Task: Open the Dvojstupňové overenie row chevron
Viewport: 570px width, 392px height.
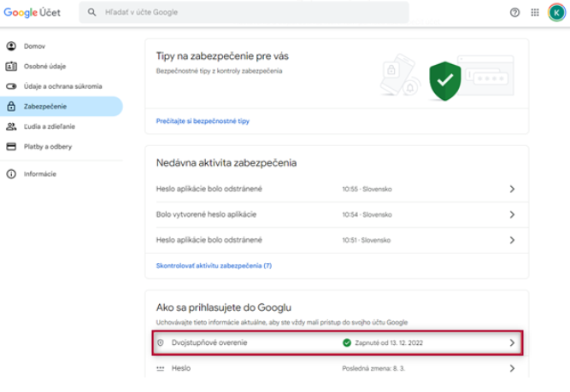Action: point(512,342)
